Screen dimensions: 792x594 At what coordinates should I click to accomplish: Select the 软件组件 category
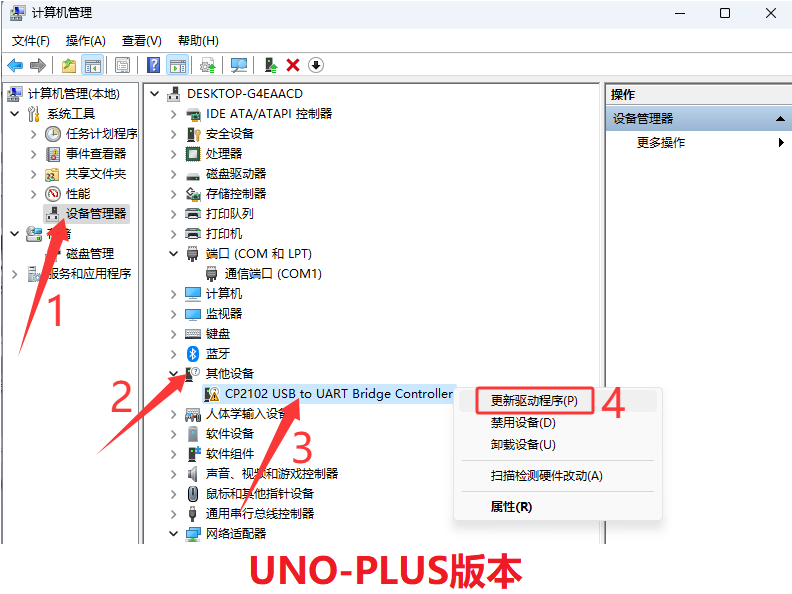coord(230,454)
